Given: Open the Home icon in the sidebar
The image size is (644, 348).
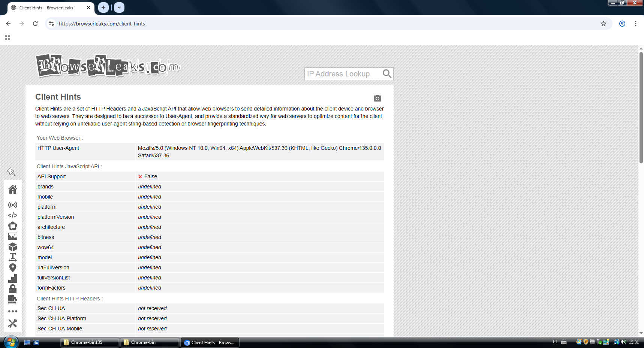Looking at the screenshot, I should 13,190.
